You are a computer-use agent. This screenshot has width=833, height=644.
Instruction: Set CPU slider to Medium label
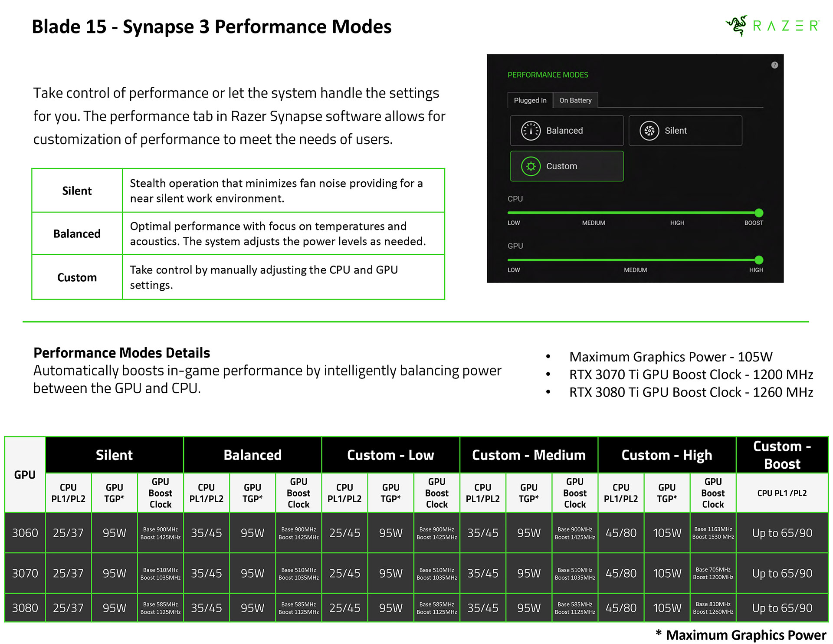pyautogui.click(x=593, y=223)
